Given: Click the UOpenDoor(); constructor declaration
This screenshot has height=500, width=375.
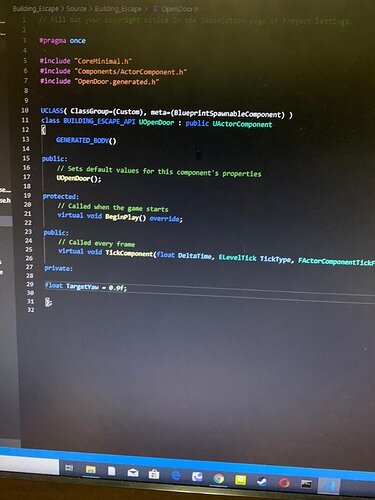Looking at the screenshot, I should pyautogui.click(x=79, y=179).
